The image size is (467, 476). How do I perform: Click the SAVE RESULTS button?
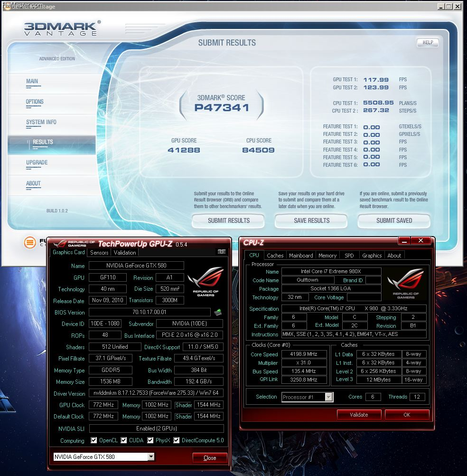pos(311,221)
